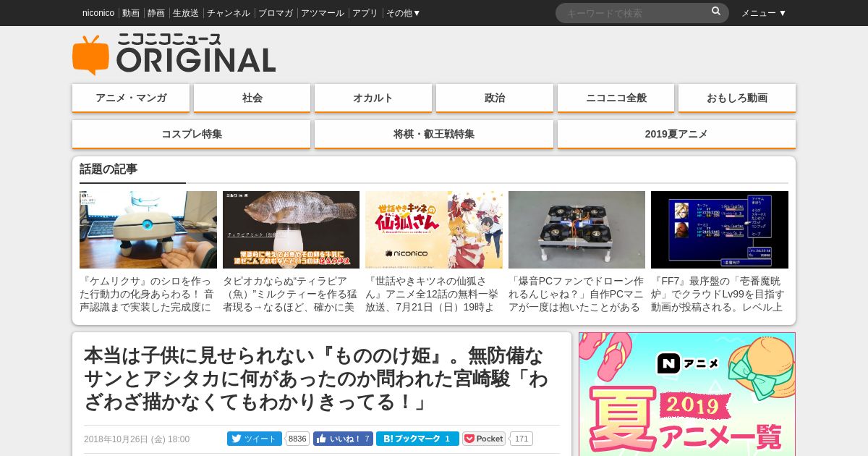Open the 将棋・叡王戦特集 tab
Image resolution: width=868 pixels, height=456 pixels.
[434, 134]
